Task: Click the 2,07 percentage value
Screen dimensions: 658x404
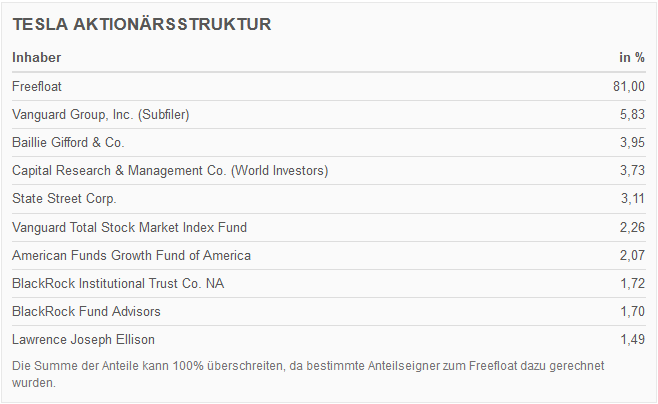Action: 632,255
